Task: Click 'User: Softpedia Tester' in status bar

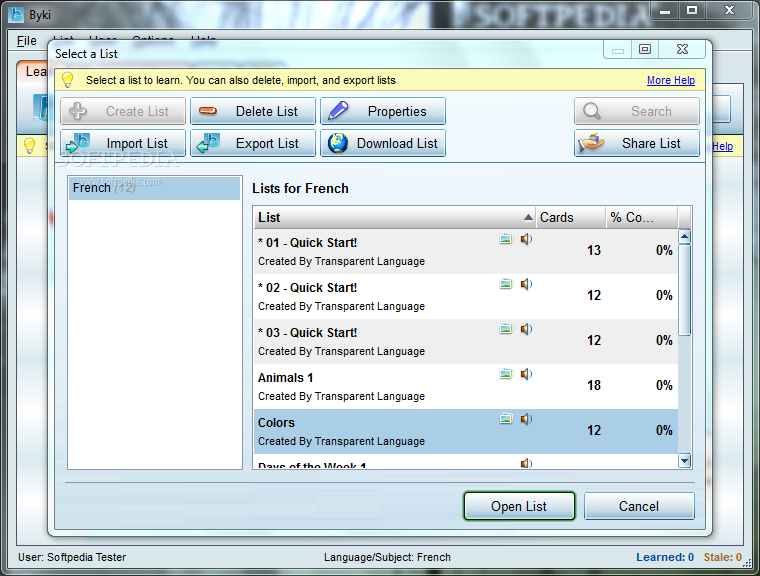Action: click(x=72, y=557)
